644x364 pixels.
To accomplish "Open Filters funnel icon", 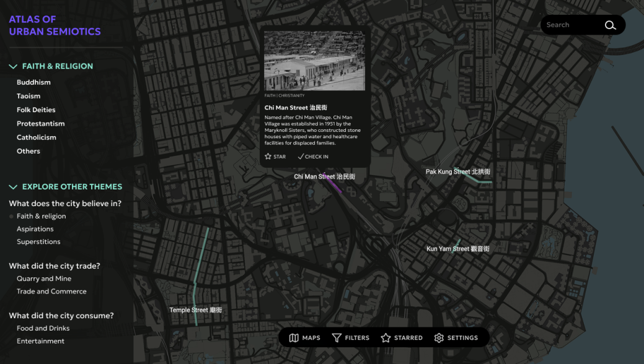I will (x=337, y=338).
